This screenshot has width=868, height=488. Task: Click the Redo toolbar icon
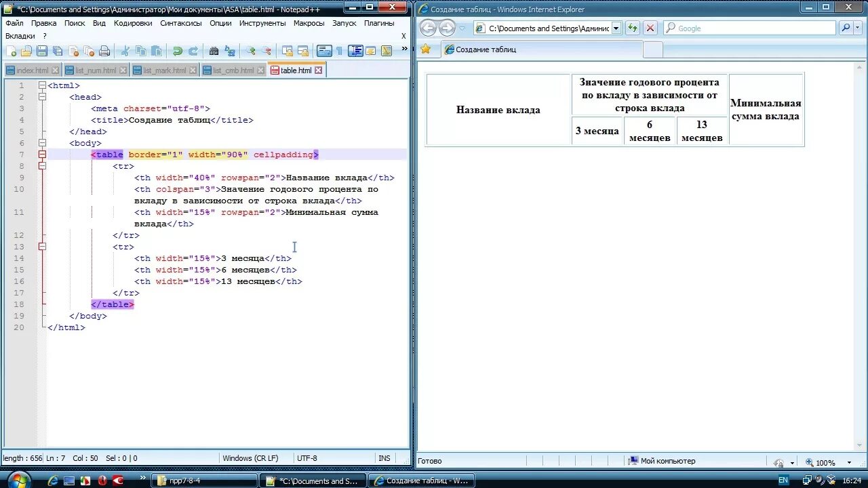tap(193, 51)
